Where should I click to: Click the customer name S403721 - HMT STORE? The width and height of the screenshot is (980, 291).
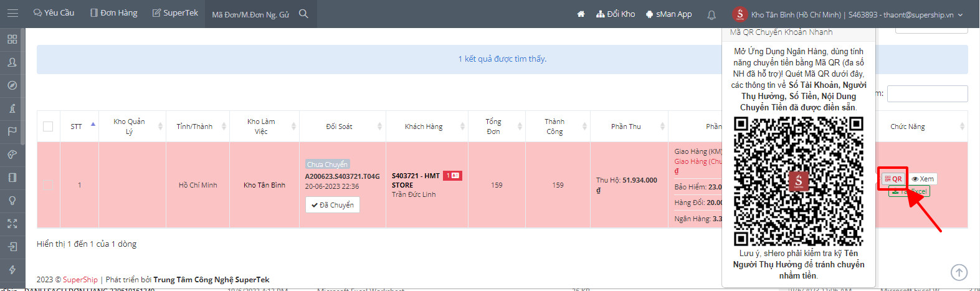416,181
